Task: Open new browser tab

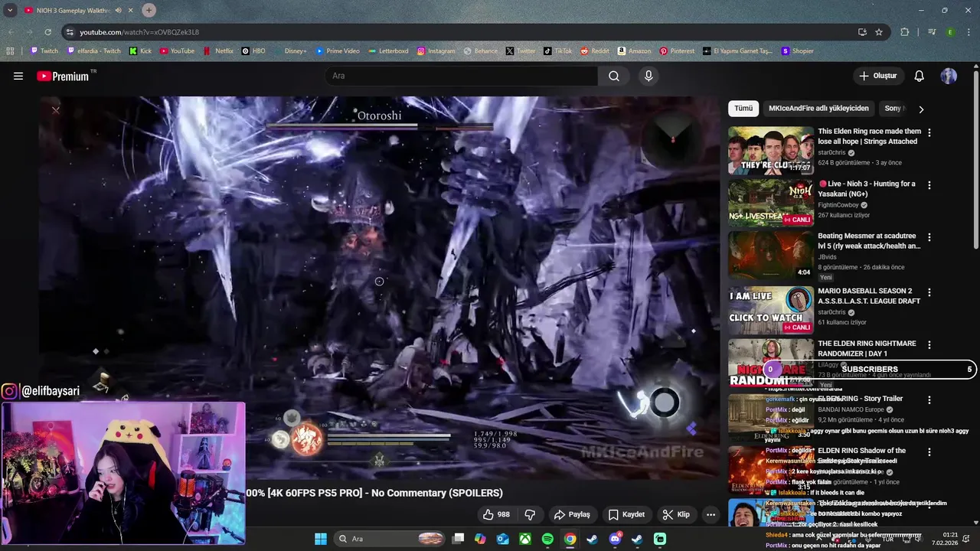Action: pos(149,10)
